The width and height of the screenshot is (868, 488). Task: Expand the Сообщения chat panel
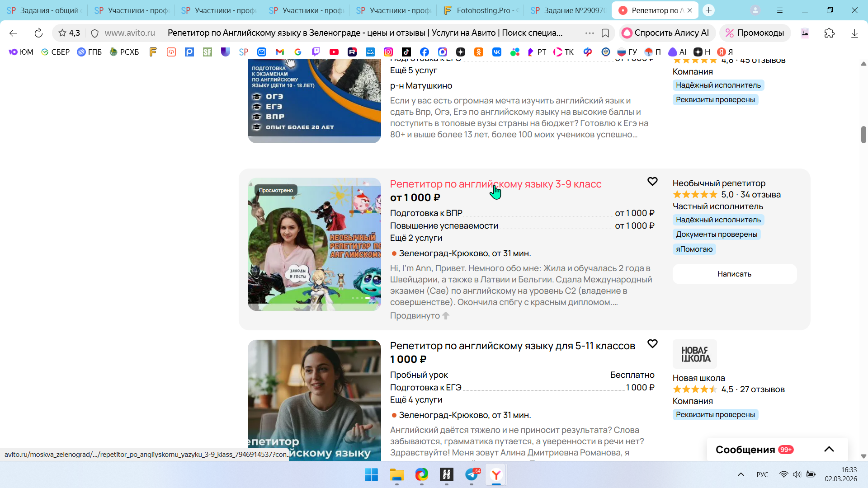point(829,449)
